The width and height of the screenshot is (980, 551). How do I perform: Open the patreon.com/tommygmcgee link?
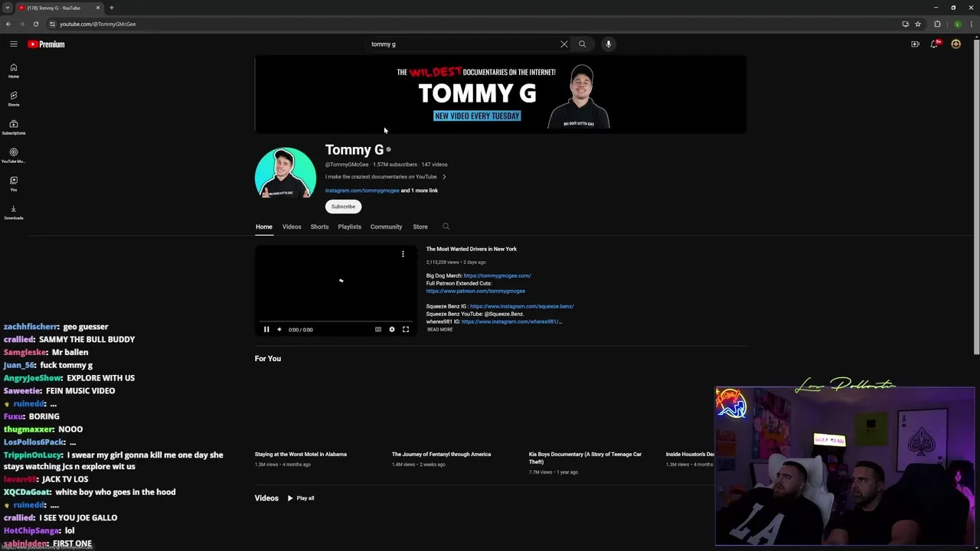(x=475, y=291)
